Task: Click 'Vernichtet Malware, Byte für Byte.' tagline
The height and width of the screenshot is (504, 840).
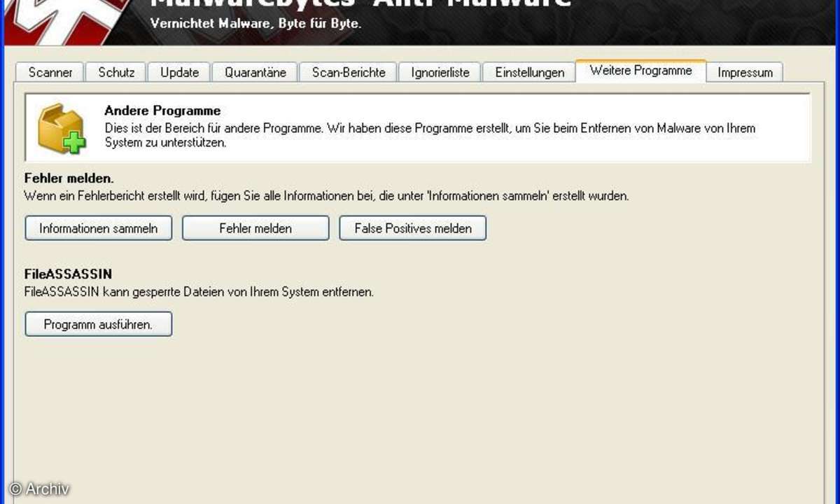Action: pos(255,23)
